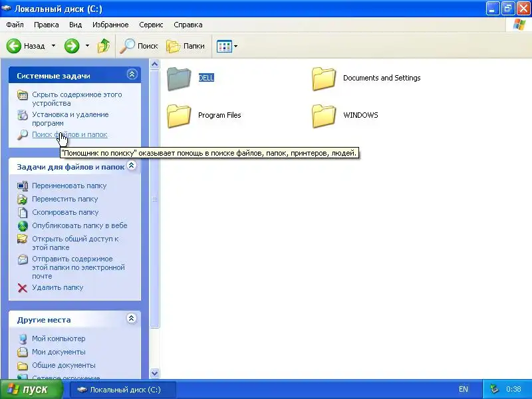Viewport: 532px width, 399px height.
Task: Click Удалить папку link
Action: (58, 287)
